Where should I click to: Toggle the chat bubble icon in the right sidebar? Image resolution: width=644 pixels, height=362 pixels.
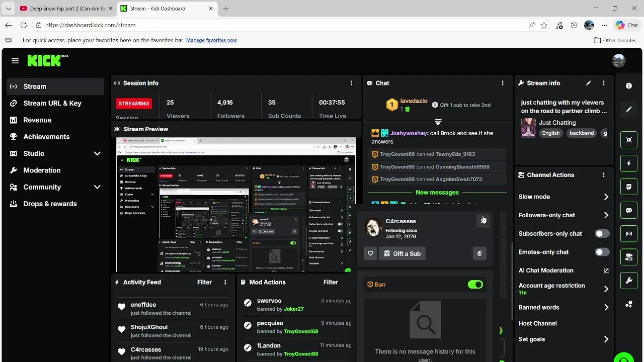(x=629, y=211)
